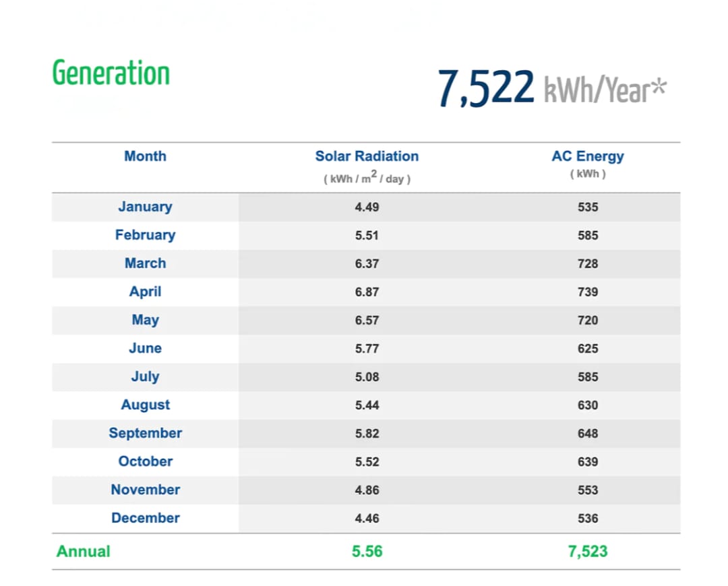Click the August row label
Screen dimensions: 728x586
[145, 405]
